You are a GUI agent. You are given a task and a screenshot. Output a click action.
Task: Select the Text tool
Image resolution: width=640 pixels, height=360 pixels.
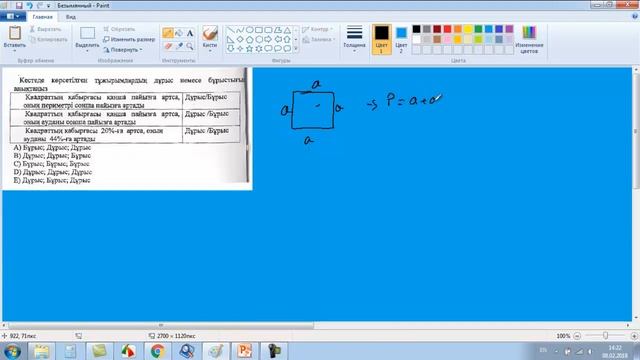(x=190, y=33)
